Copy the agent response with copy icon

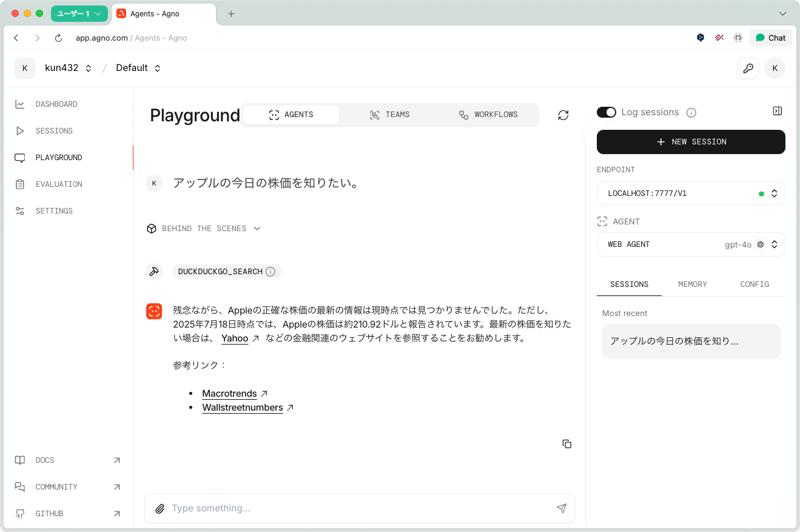[567, 444]
